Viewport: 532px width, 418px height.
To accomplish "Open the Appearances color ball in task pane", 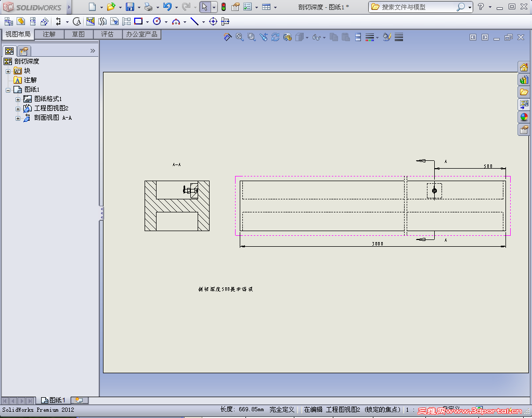I will tap(524, 117).
